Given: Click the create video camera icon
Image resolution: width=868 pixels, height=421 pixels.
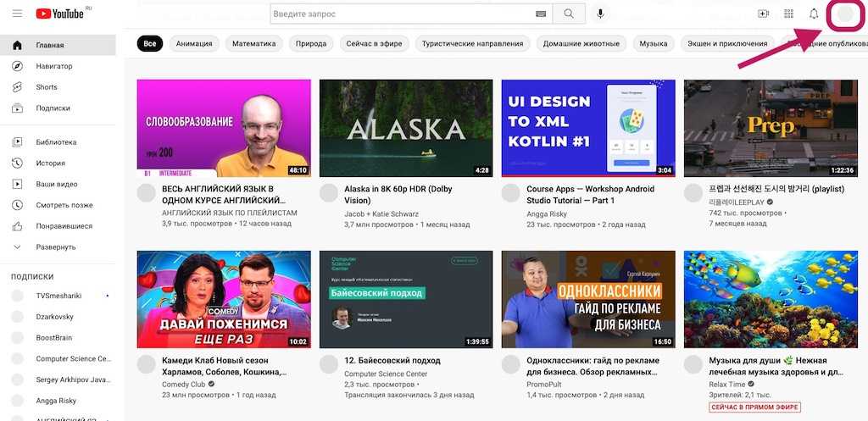Looking at the screenshot, I should click(x=763, y=14).
